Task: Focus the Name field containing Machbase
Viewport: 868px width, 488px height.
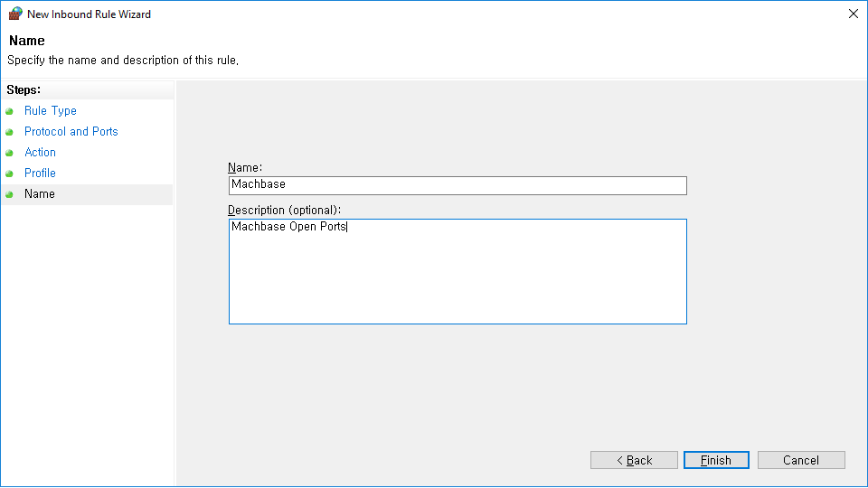Action: [458, 185]
